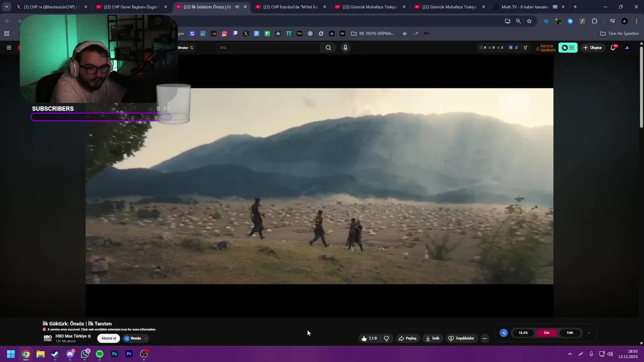The height and width of the screenshot is (362, 644).
Task: Open Chrome extensions puzzle icon
Action: point(594,21)
